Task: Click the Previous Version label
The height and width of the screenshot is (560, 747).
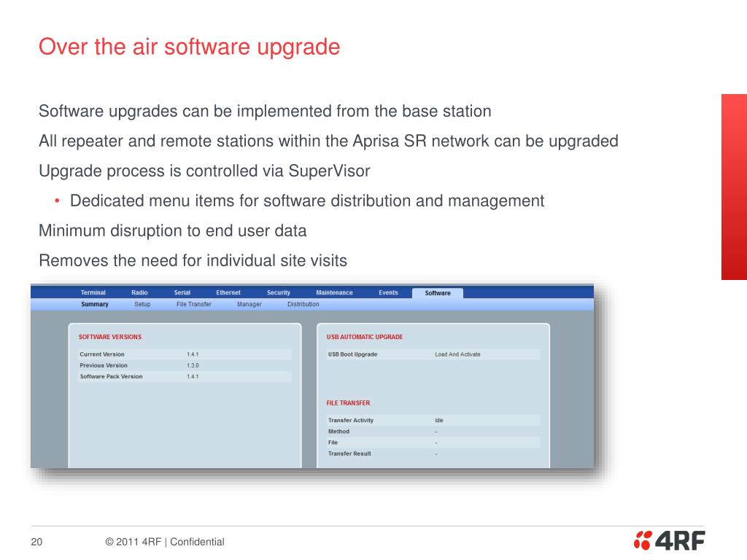Action: tap(104, 365)
